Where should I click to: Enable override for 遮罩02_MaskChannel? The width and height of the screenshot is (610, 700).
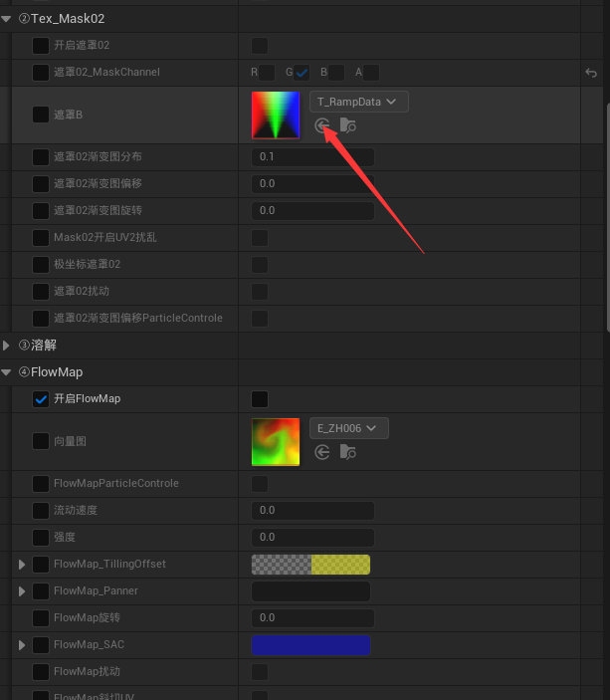click(41, 73)
